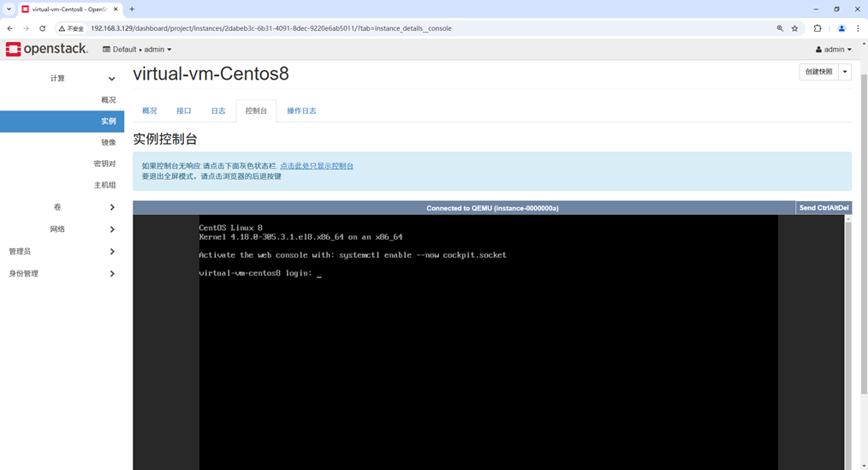Restore the browser window size
Viewport: 868px width, 470px height.
coord(836,9)
